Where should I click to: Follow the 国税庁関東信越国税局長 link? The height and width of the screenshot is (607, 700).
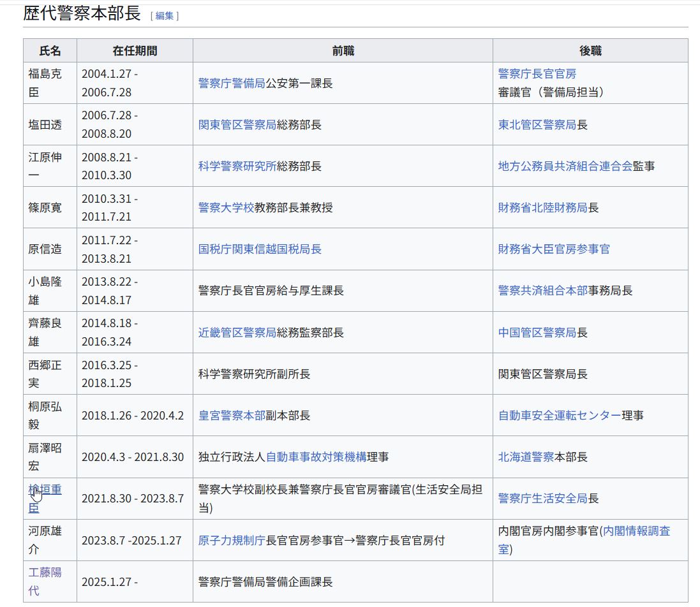(260, 249)
